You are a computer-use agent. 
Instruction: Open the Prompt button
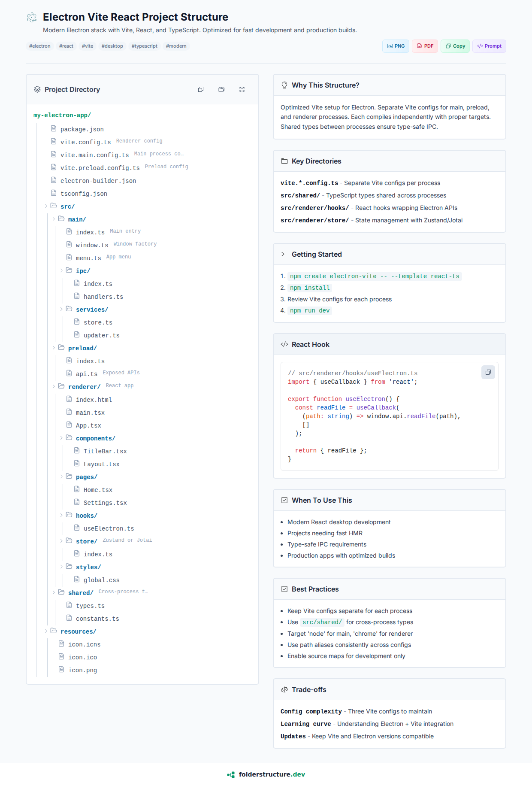489,46
